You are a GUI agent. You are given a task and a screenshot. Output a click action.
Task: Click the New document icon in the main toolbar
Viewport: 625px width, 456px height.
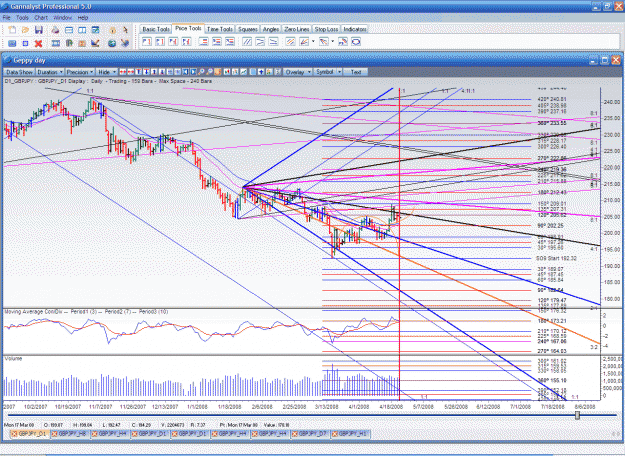pyautogui.click(x=12, y=30)
